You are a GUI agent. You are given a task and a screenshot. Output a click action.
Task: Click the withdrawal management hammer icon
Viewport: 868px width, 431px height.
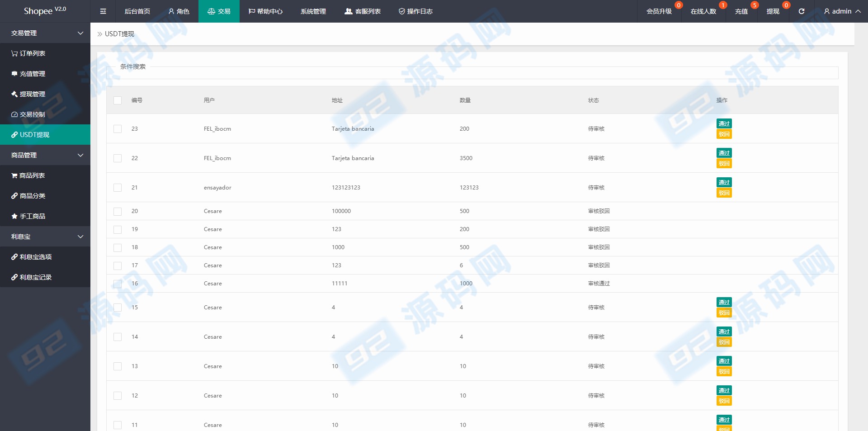(x=14, y=94)
